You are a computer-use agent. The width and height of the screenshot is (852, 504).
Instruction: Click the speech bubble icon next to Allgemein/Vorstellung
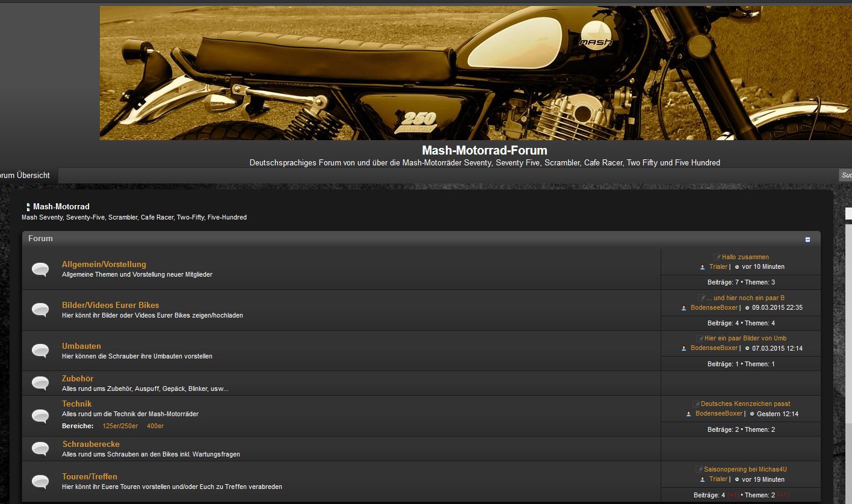[x=40, y=269]
